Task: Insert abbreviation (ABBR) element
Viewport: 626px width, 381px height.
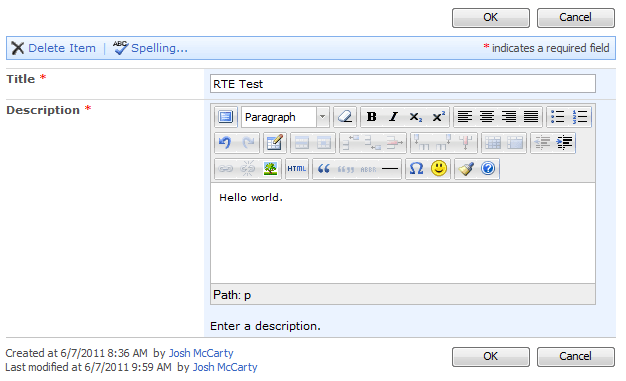Action: 368,169
